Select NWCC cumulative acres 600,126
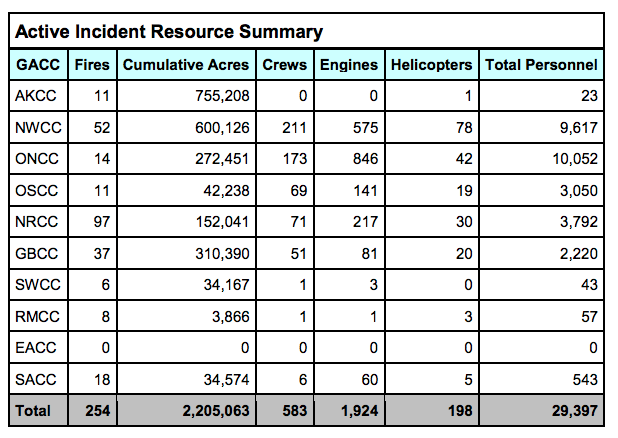 pyautogui.click(x=223, y=127)
